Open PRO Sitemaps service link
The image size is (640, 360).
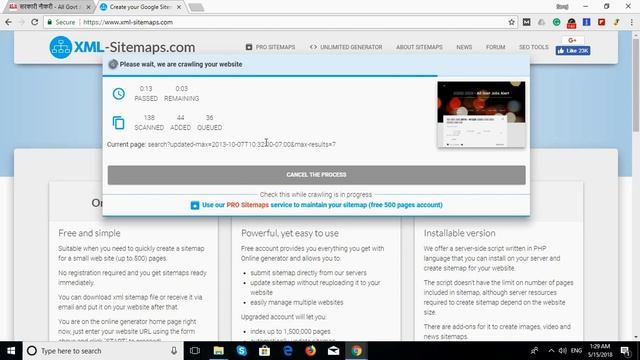pyautogui.click(x=316, y=205)
